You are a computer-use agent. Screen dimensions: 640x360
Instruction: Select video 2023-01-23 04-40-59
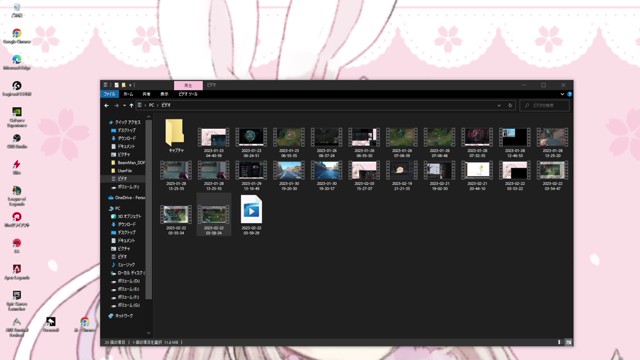click(213, 142)
